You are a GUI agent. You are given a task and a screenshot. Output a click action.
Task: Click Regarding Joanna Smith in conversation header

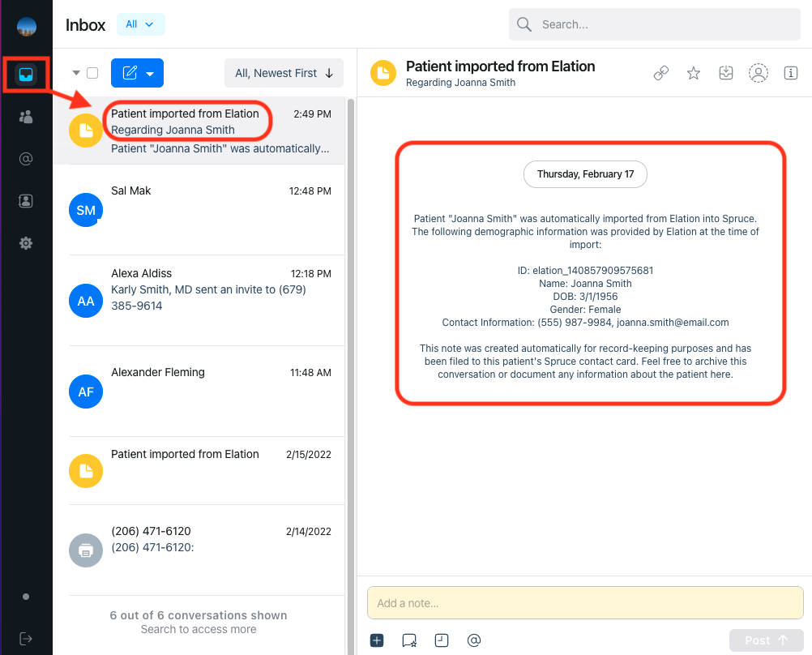tap(460, 83)
